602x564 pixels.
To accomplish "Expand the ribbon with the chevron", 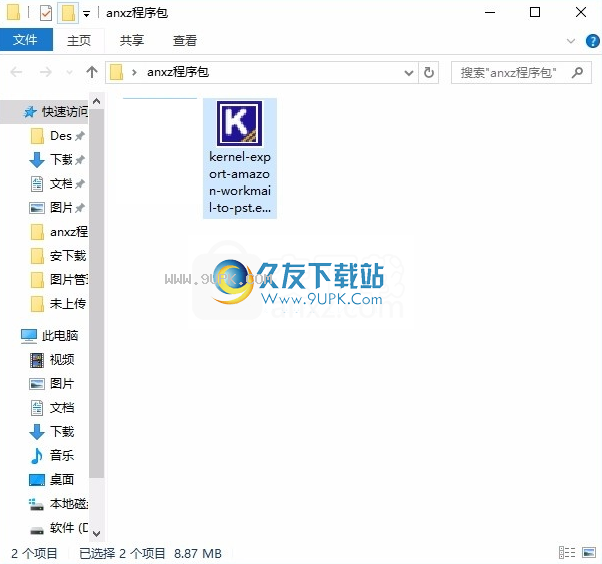I will pyautogui.click(x=571, y=41).
